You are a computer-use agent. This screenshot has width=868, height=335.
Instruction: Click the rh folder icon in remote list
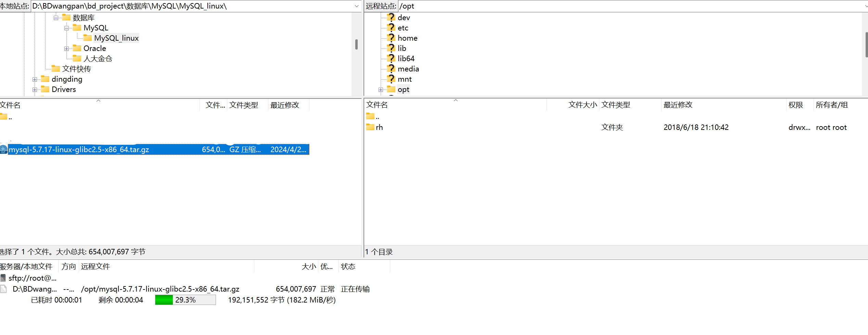(370, 127)
